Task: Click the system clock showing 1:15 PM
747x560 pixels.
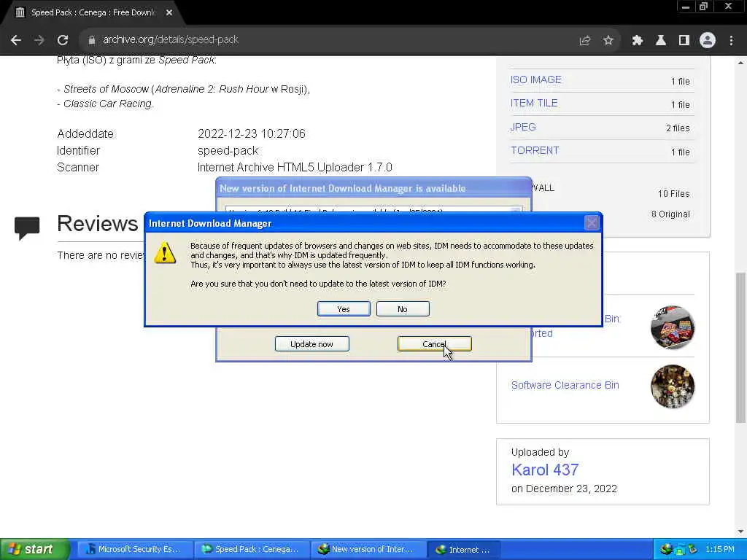Action: click(x=720, y=549)
